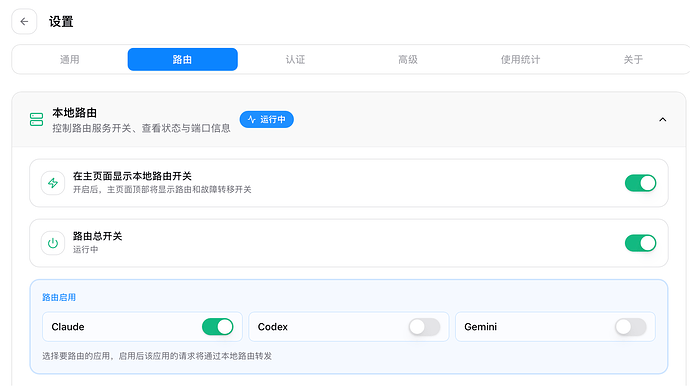Click the 本地路由 heading
This screenshot has height=386, width=690.
[x=74, y=113]
